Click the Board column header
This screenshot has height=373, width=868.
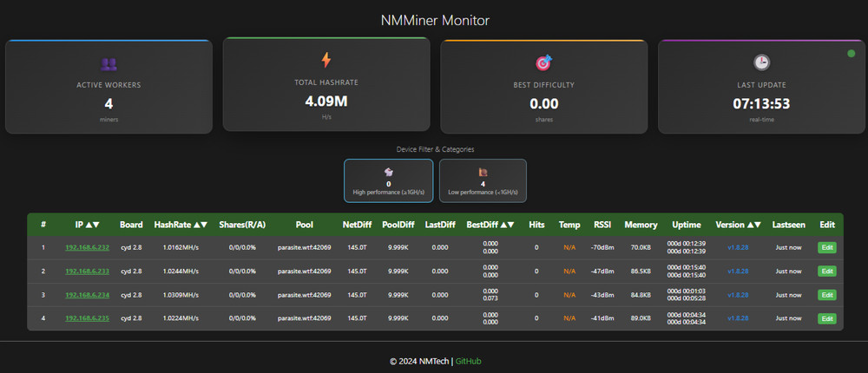[131, 225]
